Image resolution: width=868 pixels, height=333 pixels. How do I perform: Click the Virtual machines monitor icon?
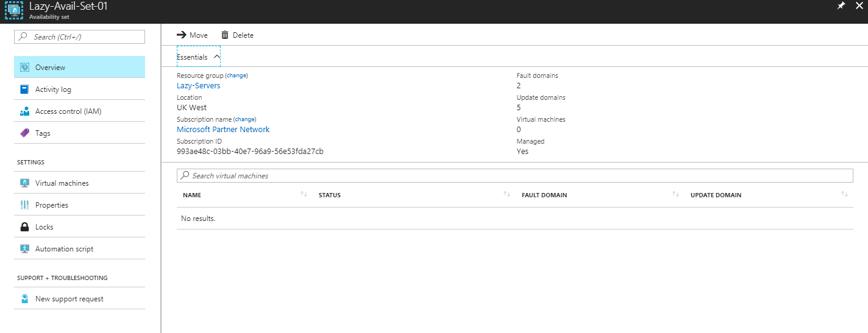[x=24, y=183]
